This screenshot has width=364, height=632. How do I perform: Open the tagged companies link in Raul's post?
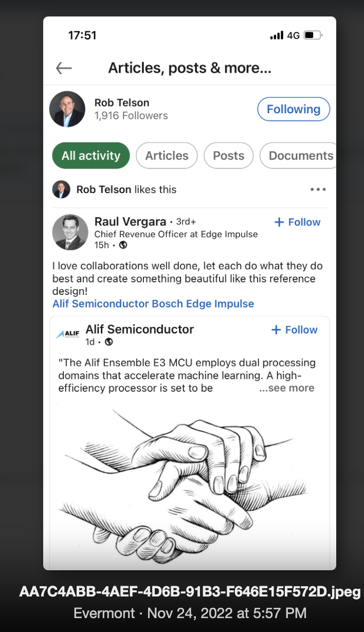coord(153,304)
